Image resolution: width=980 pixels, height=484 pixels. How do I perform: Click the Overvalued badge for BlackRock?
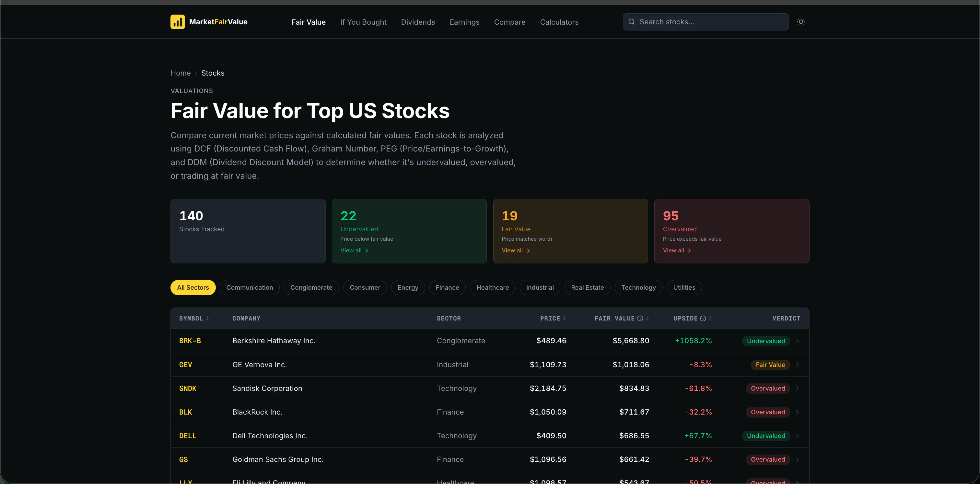coord(768,412)
